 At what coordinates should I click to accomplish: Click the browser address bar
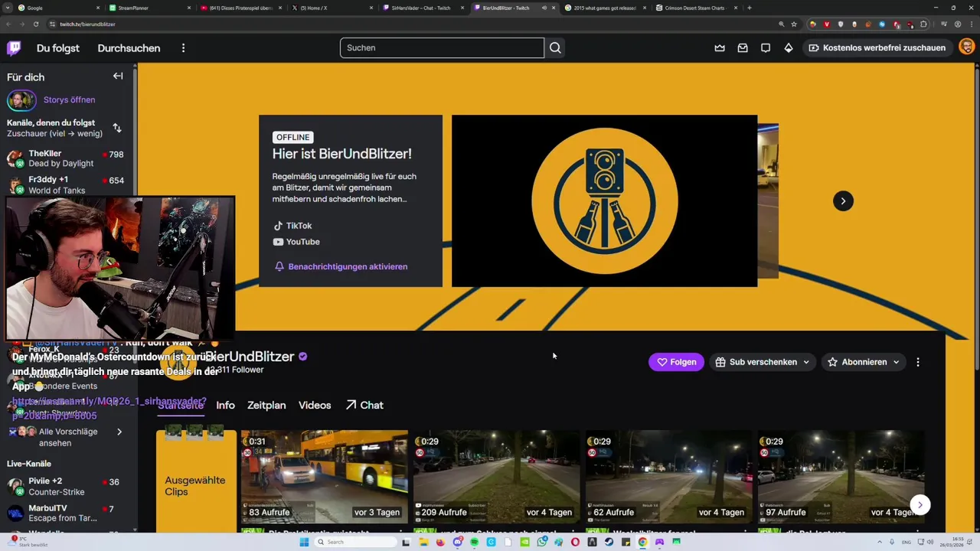point(413,24)
